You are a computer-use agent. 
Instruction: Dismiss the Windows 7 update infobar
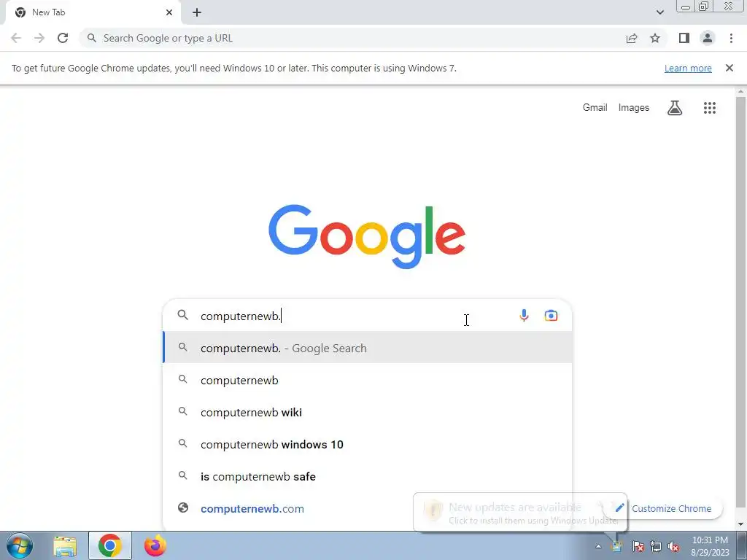pyautogui.click(x=729, y=68)
